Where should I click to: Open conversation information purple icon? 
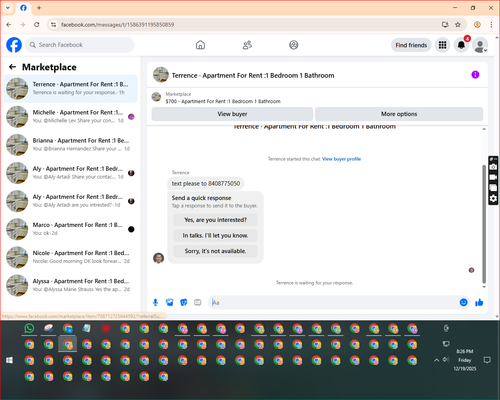click(x=475, y=75)
